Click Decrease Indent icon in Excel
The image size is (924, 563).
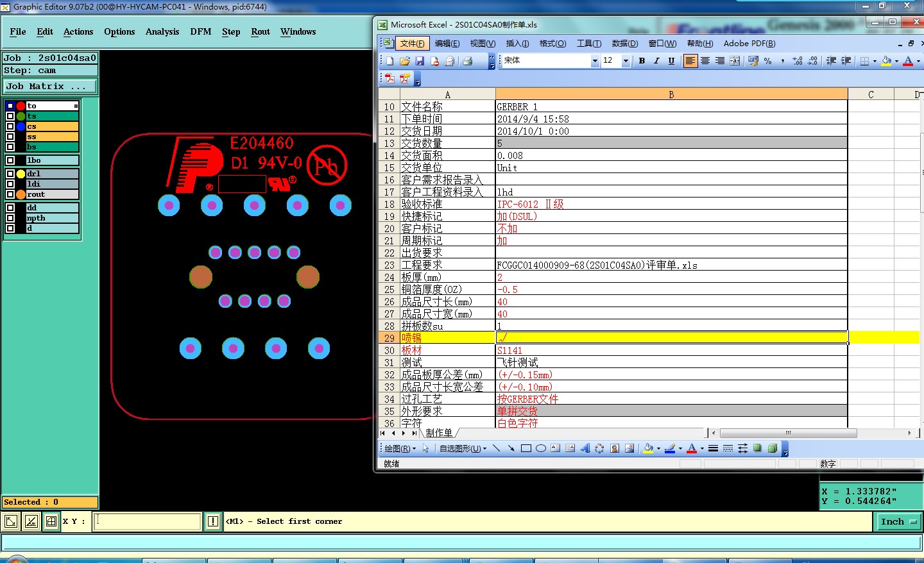pos(831,61)
